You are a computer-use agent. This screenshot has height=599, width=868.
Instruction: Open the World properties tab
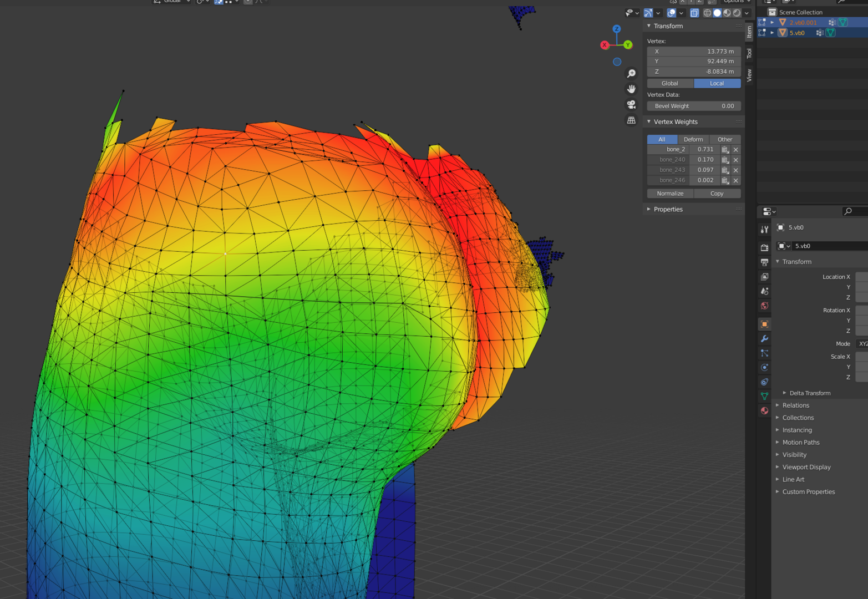click(x=764, y=306)
